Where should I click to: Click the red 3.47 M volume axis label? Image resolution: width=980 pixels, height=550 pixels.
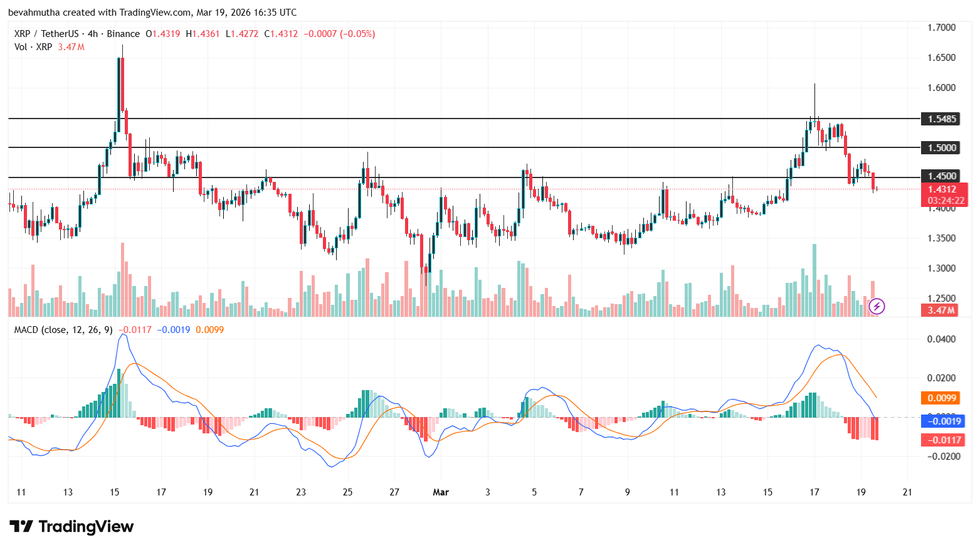(940, 310)
